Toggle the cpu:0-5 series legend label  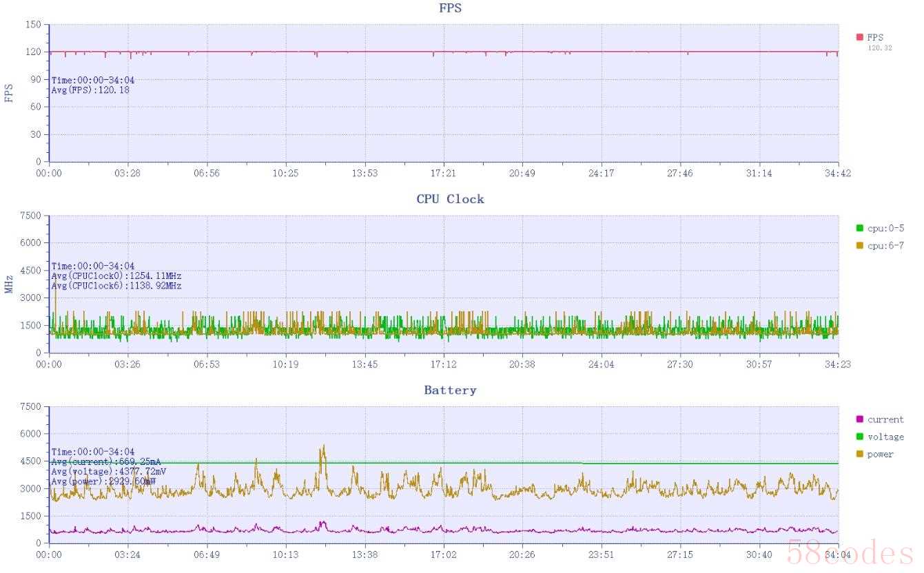pos(885,229)
